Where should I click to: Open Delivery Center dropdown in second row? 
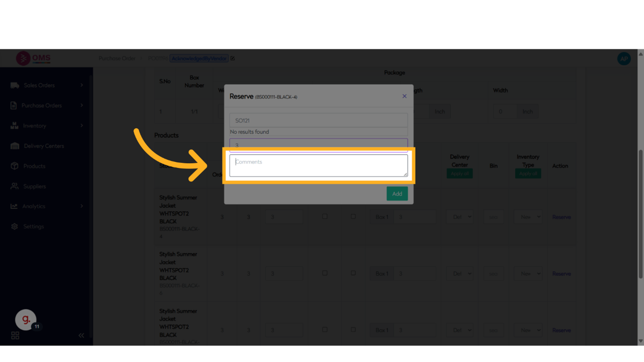pos(459,274)
